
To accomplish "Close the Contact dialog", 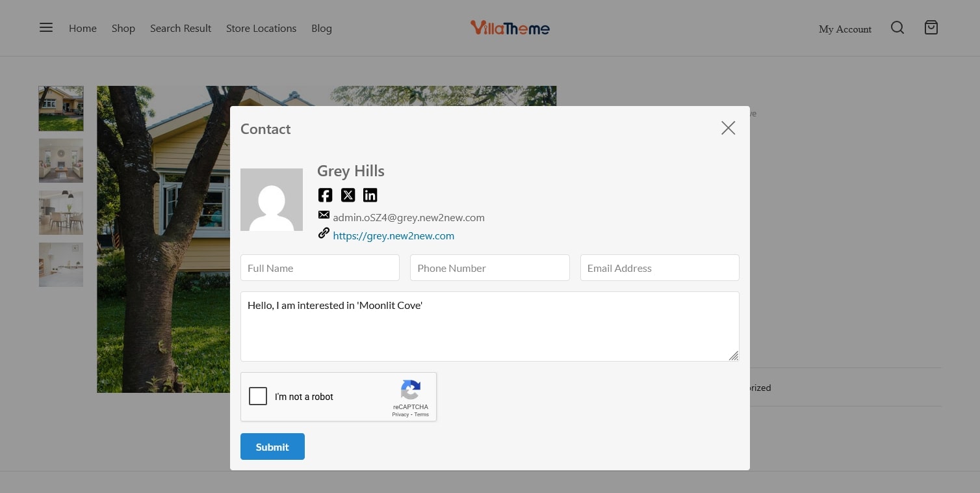I will coord(728,128).
